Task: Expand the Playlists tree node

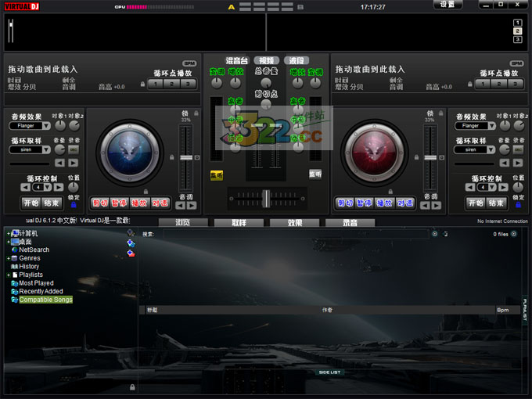Action: pyautogui.click(x=9, y=275)
